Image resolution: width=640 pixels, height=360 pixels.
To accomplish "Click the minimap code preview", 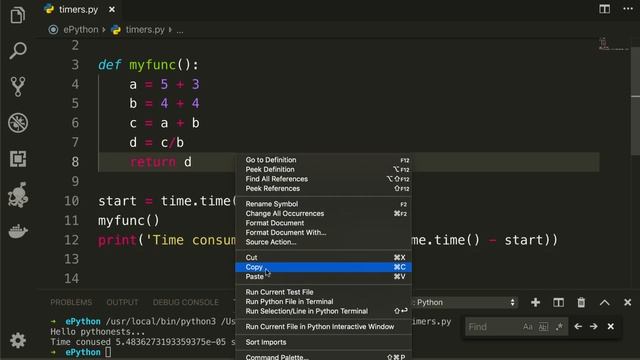I will click(x=614, y=44).
